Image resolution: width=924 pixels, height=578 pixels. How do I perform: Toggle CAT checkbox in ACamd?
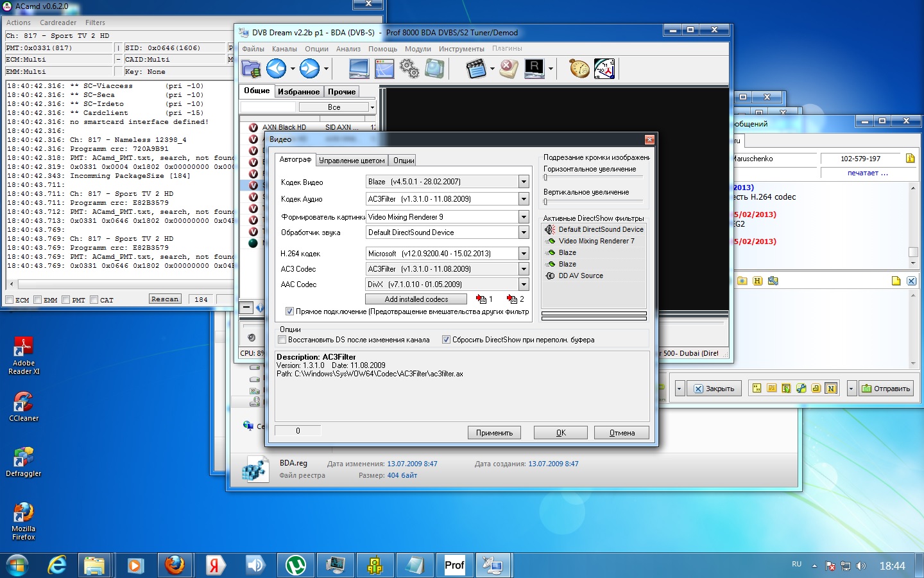[x=94, y=300]
